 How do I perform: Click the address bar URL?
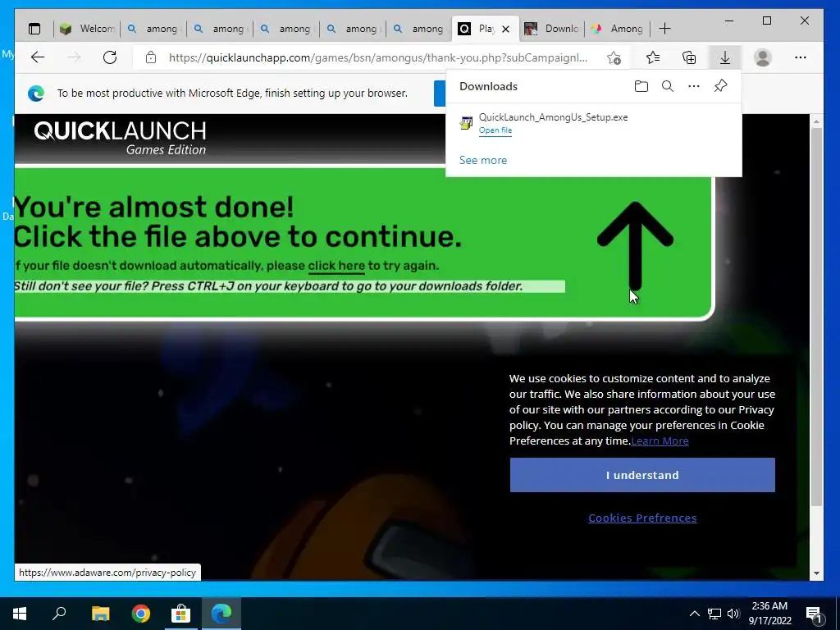(377, 57)
